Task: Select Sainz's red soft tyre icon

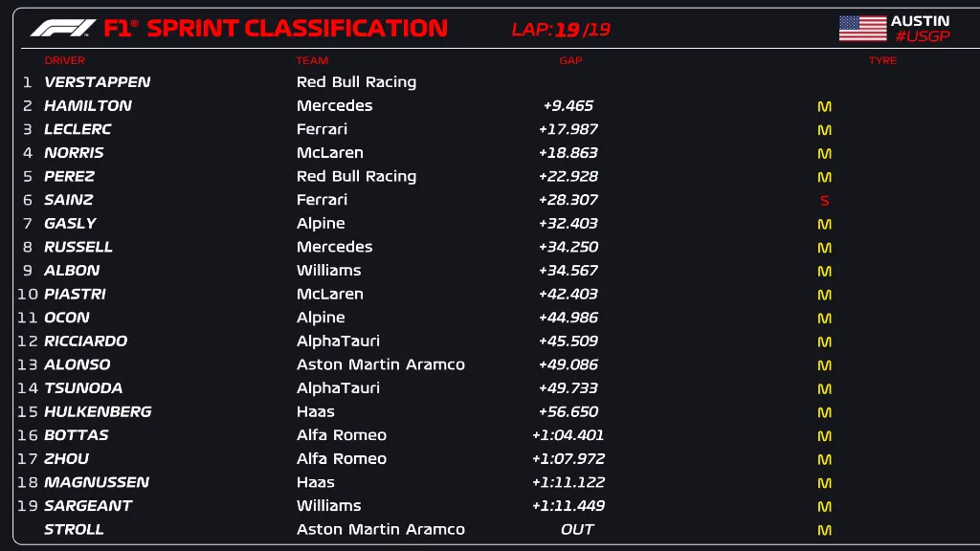Action: click(824, 201)
